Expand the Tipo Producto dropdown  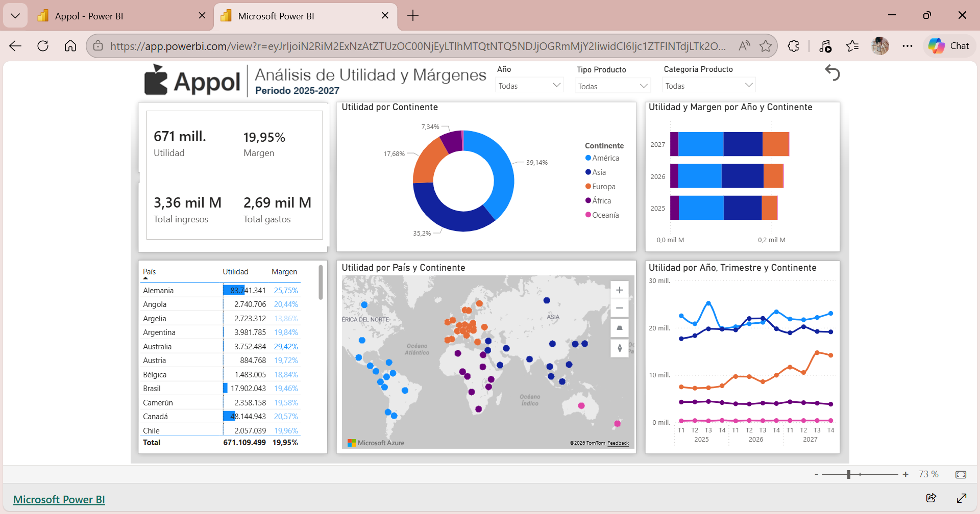(613, 86)
